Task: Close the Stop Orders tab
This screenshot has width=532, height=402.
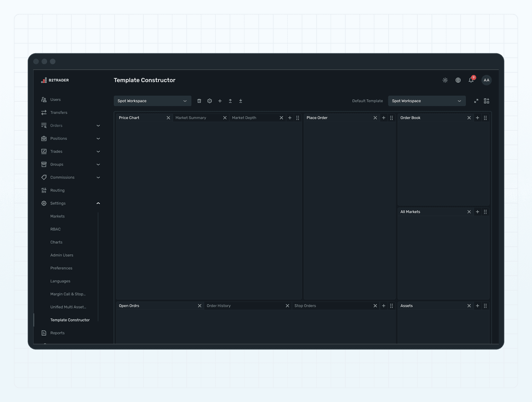Action: tap(375, 306)
